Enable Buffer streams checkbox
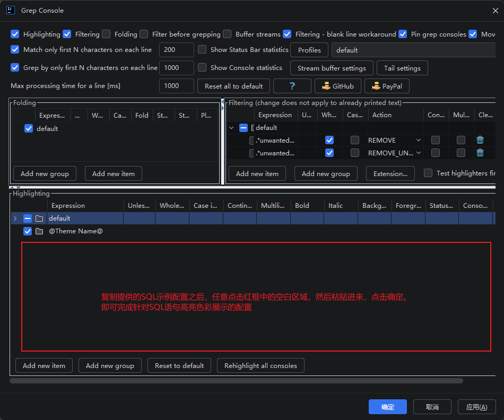 pyautogui.click(x=227, y=34)
